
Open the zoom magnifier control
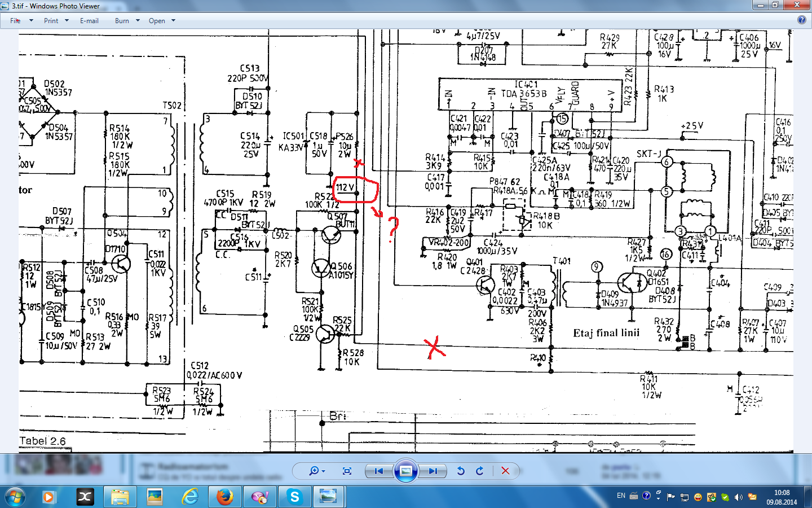click(316, 471)
